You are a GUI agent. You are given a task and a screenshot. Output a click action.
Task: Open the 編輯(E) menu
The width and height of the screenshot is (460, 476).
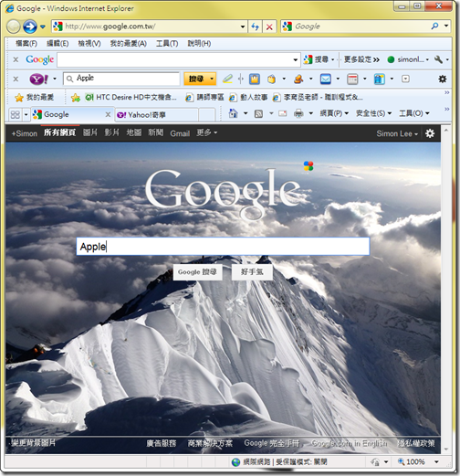[57, 44]
